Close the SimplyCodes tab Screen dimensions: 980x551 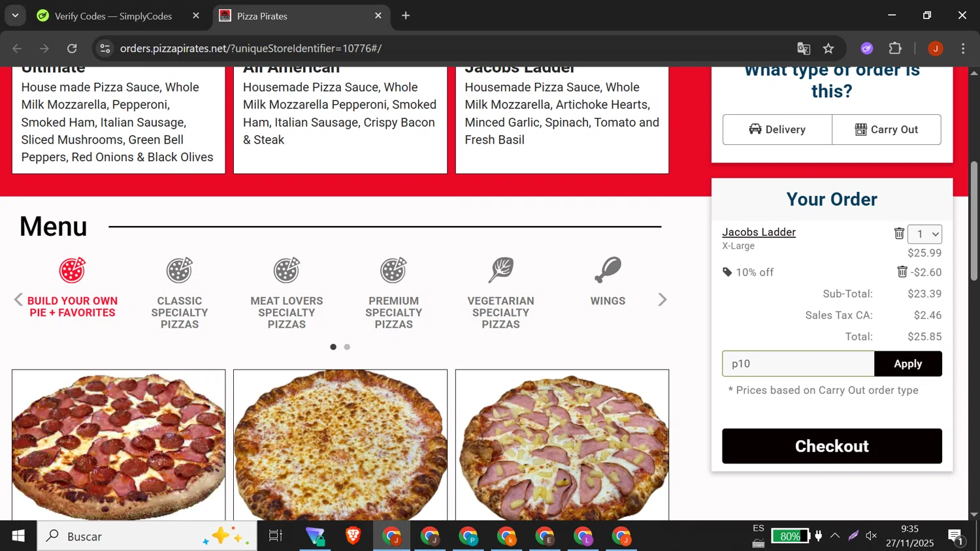click(196, 16)
